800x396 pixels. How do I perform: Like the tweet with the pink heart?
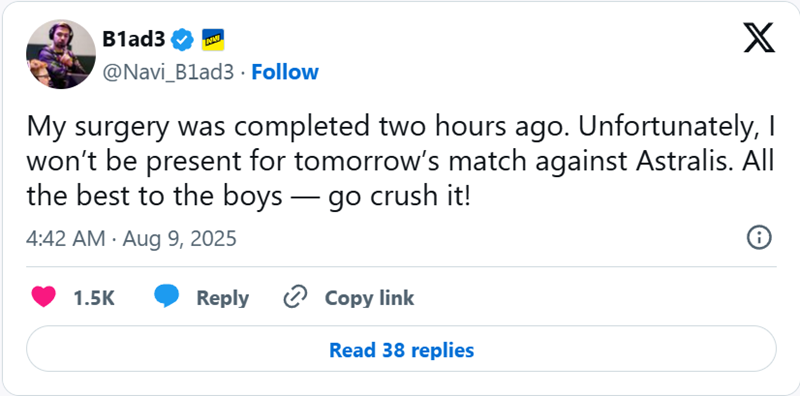[x=44, y=297]
